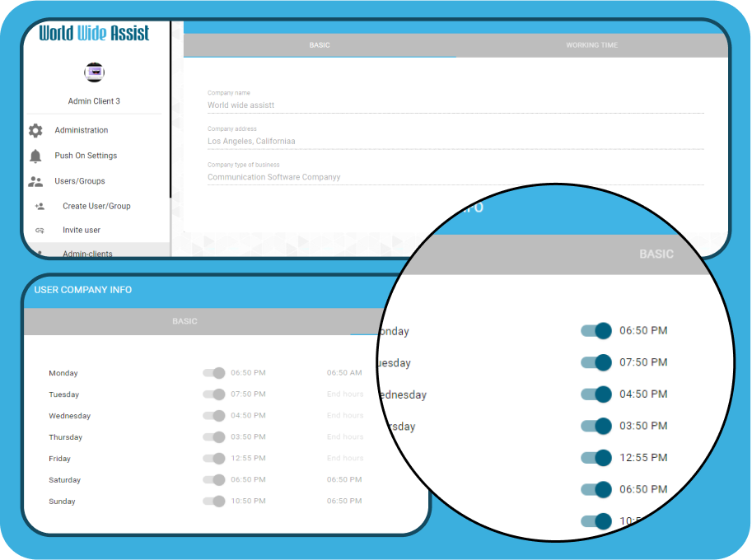
Task: Toggle Wednesday switch in magnified view
Action: tap(596, 394)
